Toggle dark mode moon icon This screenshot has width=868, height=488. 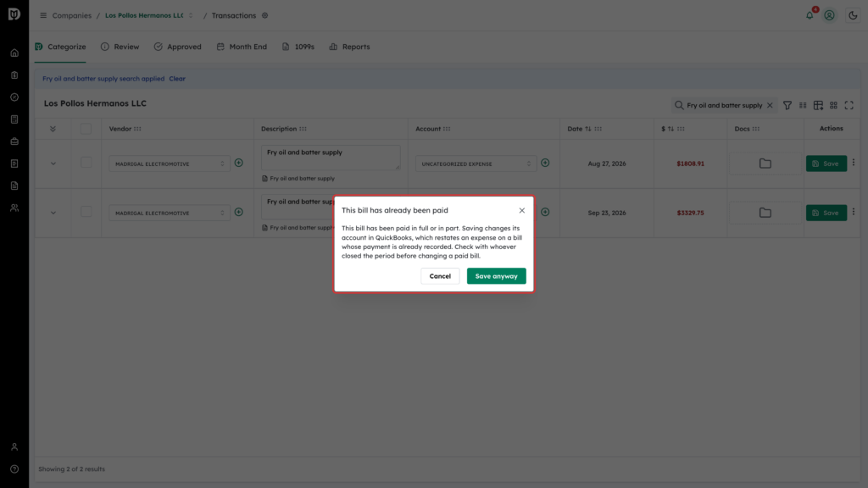[853, 15]
